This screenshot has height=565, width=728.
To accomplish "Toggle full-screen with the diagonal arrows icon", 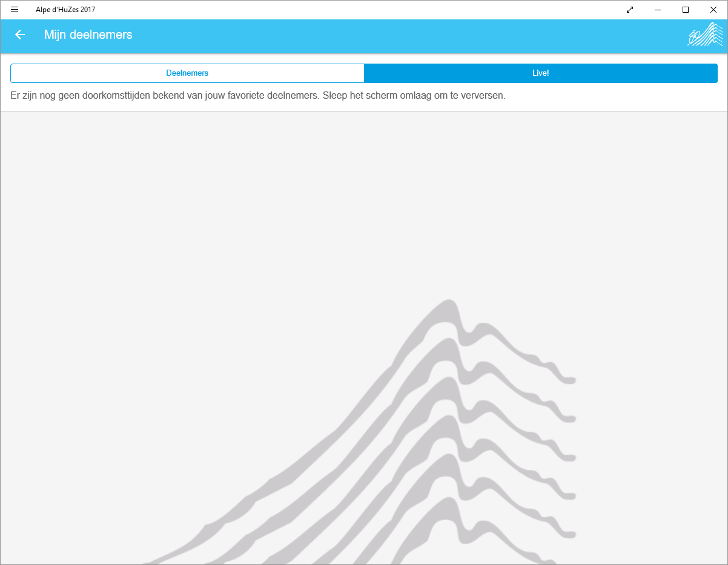I will tap(630, 10).
